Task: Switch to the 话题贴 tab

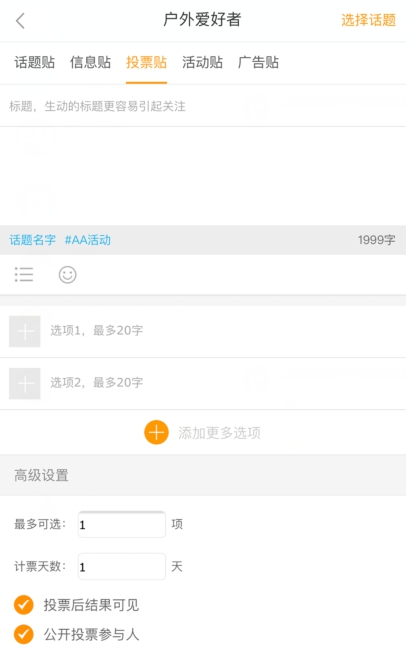Action: (35, 63)
